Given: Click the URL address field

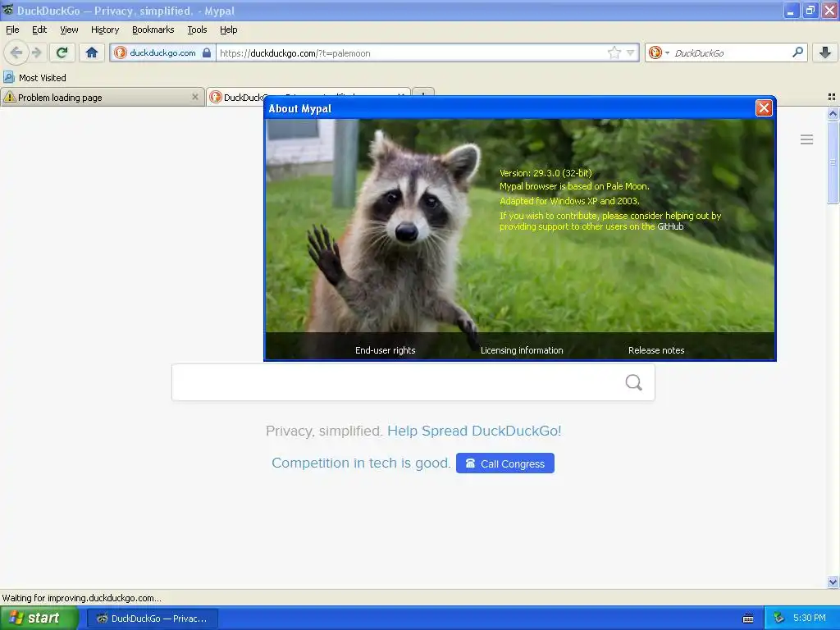Looking at the screenshot, I should coord(412,53).
